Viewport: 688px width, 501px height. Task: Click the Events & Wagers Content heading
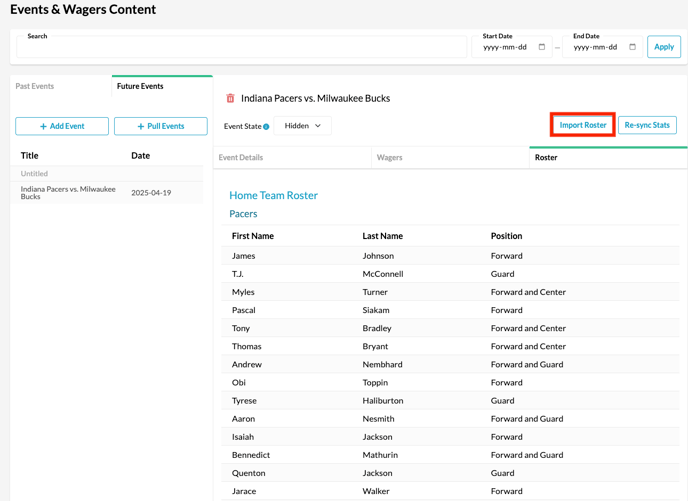tap(83, 10)
